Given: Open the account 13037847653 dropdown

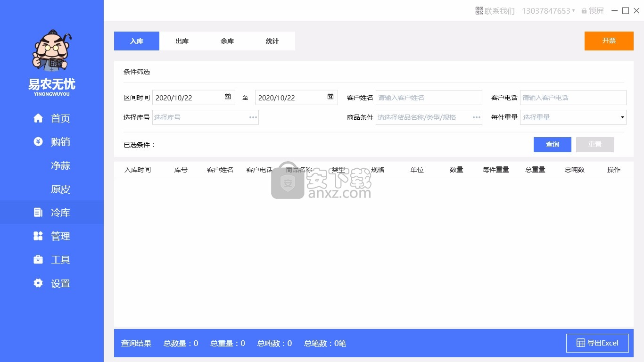Looking at the screenshot, I should click(548, 11).
